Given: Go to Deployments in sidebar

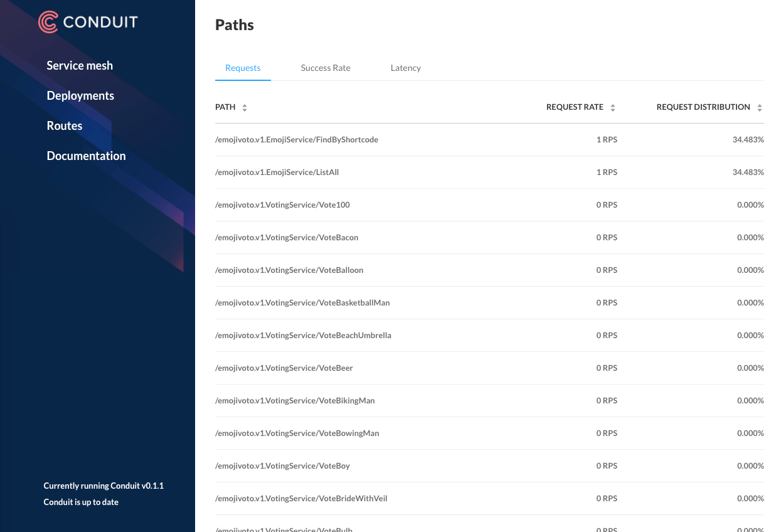Looking at the screenshot, I should [80, 96].
